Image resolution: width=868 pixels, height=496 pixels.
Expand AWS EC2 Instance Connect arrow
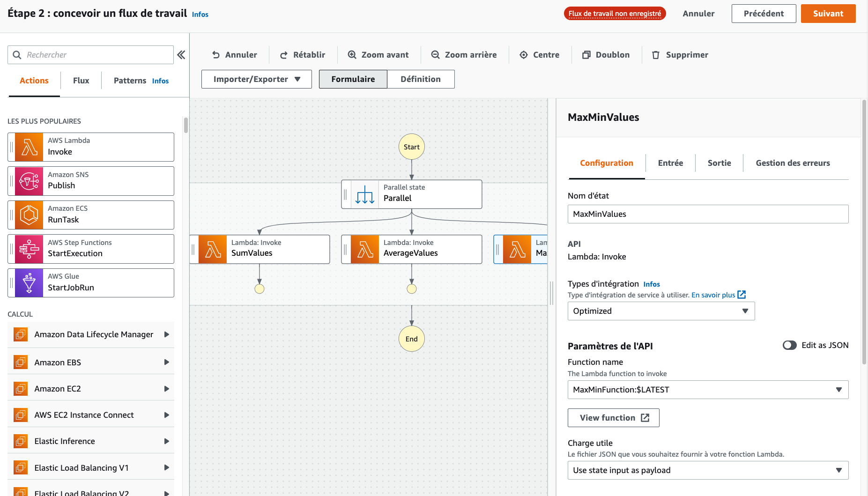[166, 415]
